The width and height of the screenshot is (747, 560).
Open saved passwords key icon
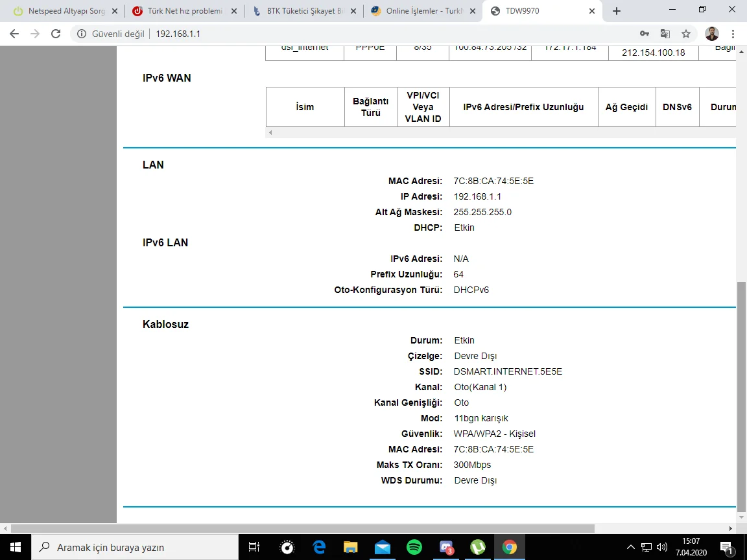coord(645,34)
